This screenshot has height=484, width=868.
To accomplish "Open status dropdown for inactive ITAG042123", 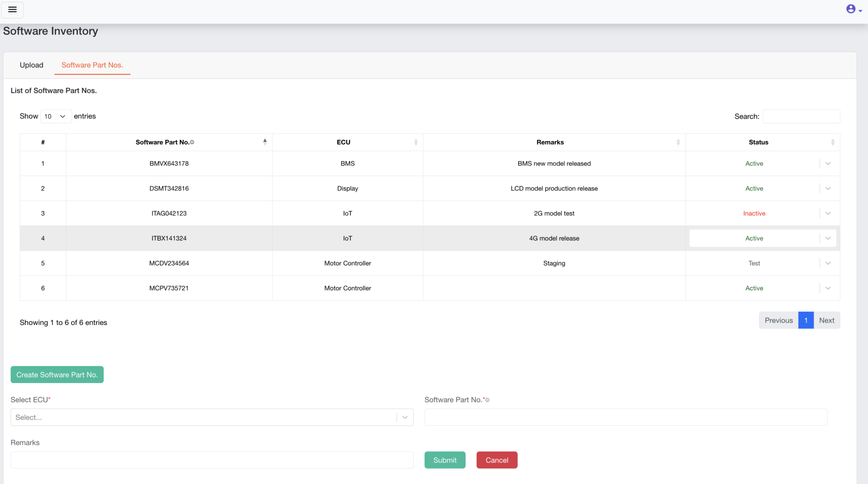I will click(x=828, y=214).
